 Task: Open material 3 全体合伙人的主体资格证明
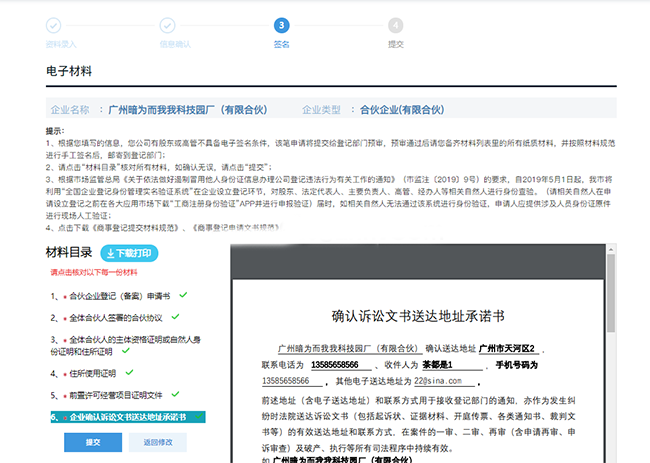(x=125, y=345)
